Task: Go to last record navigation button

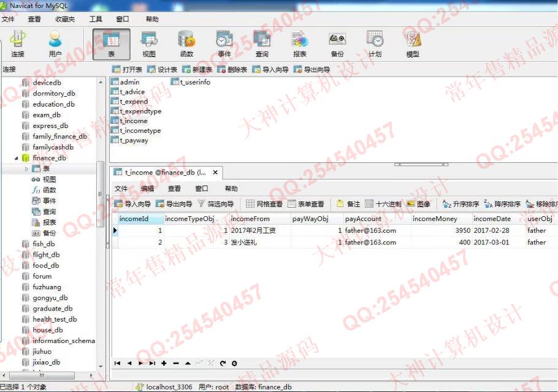Action: coord(152,363)
